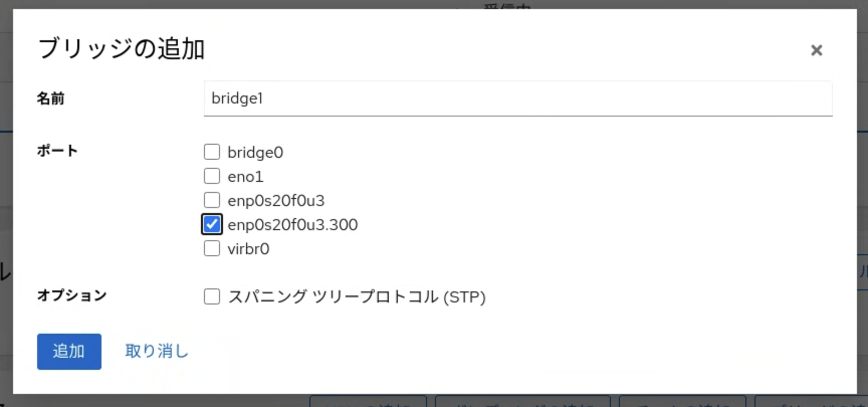Click the 追加 button to add bridge
Screen dimensions: 868x407
pos(69,351)
